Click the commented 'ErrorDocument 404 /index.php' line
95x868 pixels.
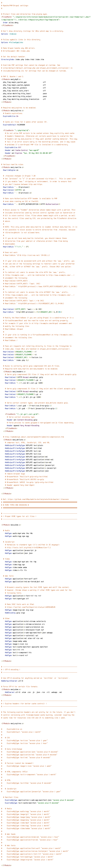16,51
